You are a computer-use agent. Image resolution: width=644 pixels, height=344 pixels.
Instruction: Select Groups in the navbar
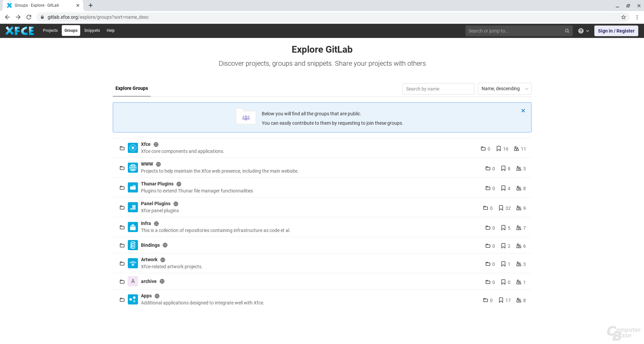(71, 31)
